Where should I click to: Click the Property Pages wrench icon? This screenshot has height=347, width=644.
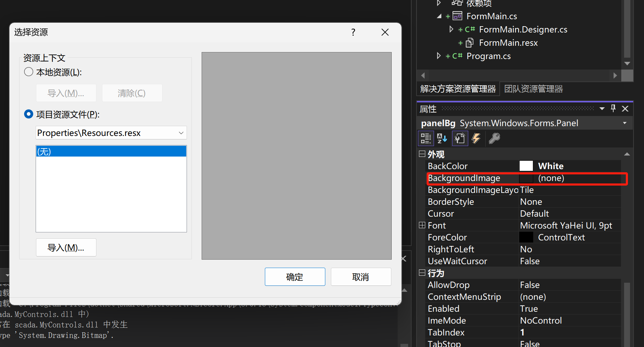[494, 138]
